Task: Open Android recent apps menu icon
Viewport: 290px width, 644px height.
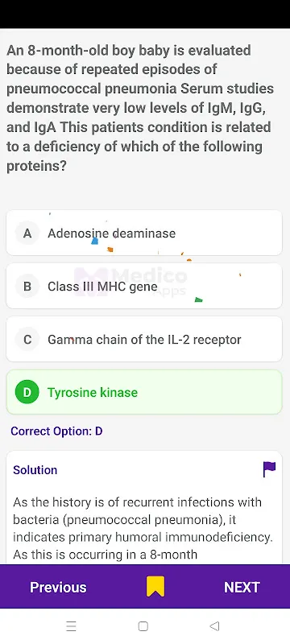Action: pos(71,626)
